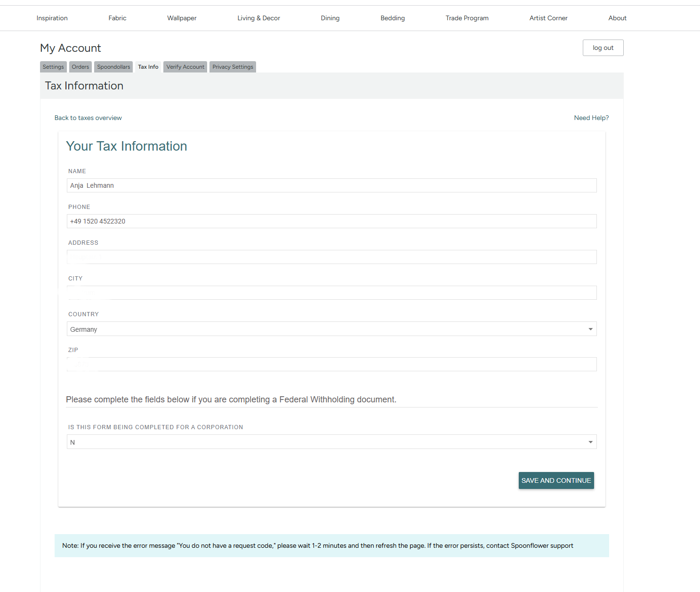The image size is (700, 592).
Task: Switch to the Settings tab
Action: 53,67
